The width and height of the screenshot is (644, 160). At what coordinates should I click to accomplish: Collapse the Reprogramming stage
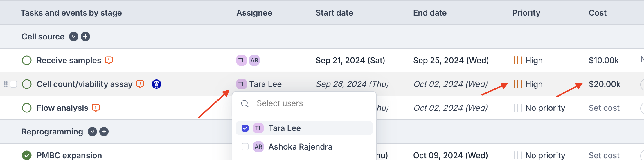(92, 132)
